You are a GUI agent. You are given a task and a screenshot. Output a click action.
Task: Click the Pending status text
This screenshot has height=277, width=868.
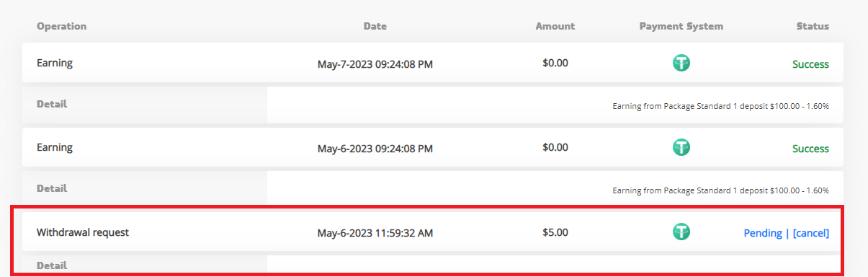coord(763,233)
